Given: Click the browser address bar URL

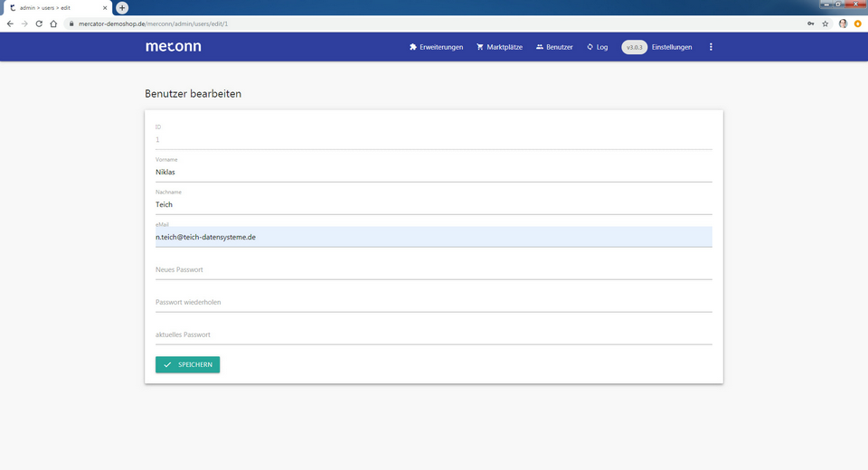Looking at the screenshot, I should pos(154,23).
